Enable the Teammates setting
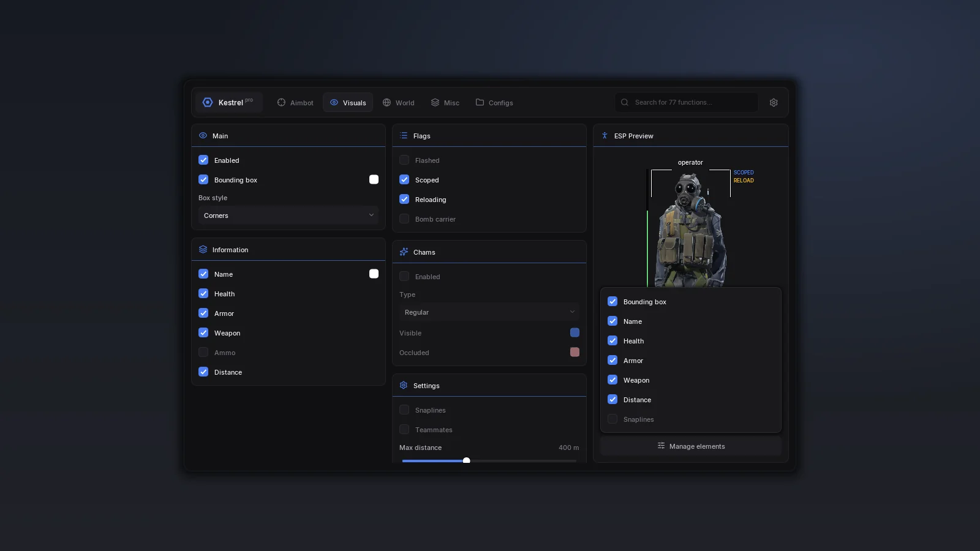This screenshot has width=980, height=551. [x=404, y=429]
